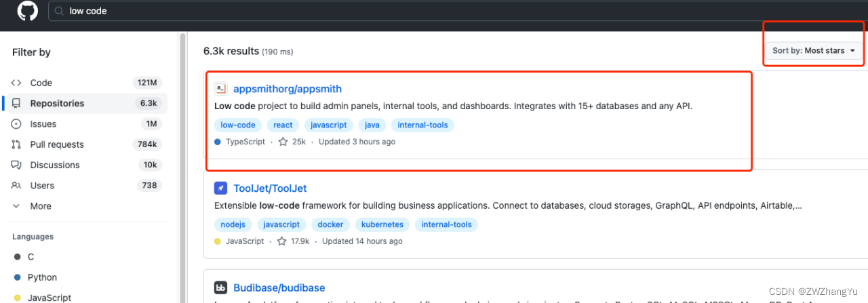Image resolution: width=868 pixels, height=303 pixels.
Task: Click the Discussions speech bubble icon
Action: (x=16, y=165)
